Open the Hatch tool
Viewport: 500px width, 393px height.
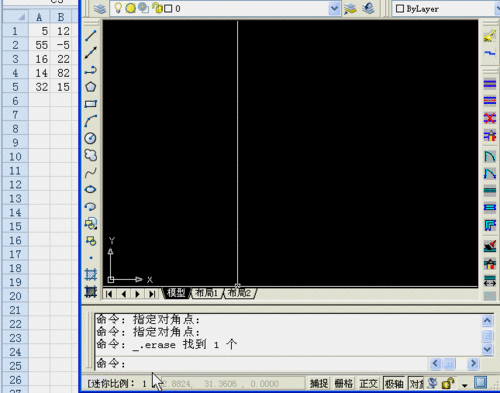pos(91,275)
